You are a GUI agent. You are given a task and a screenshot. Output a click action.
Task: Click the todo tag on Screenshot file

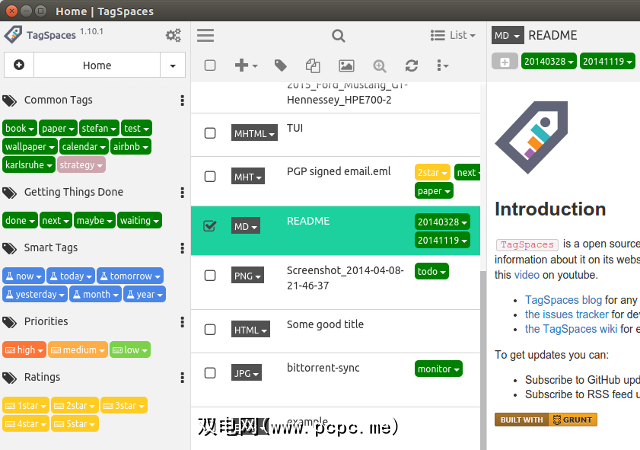coord(431,271)
